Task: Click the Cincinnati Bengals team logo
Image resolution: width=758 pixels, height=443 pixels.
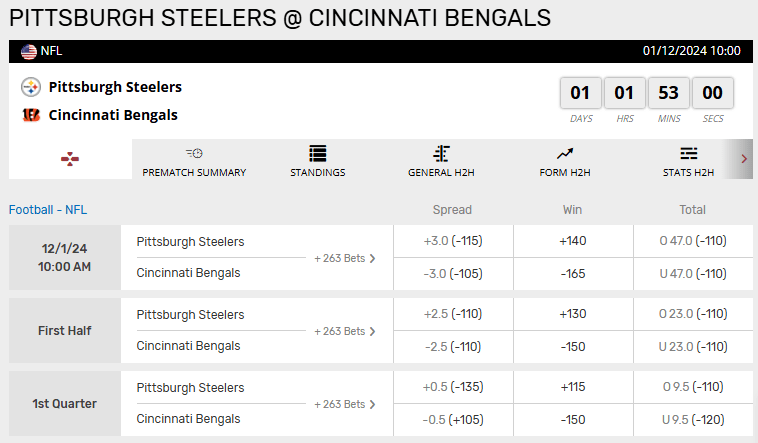Action: [x=31, y=115]
